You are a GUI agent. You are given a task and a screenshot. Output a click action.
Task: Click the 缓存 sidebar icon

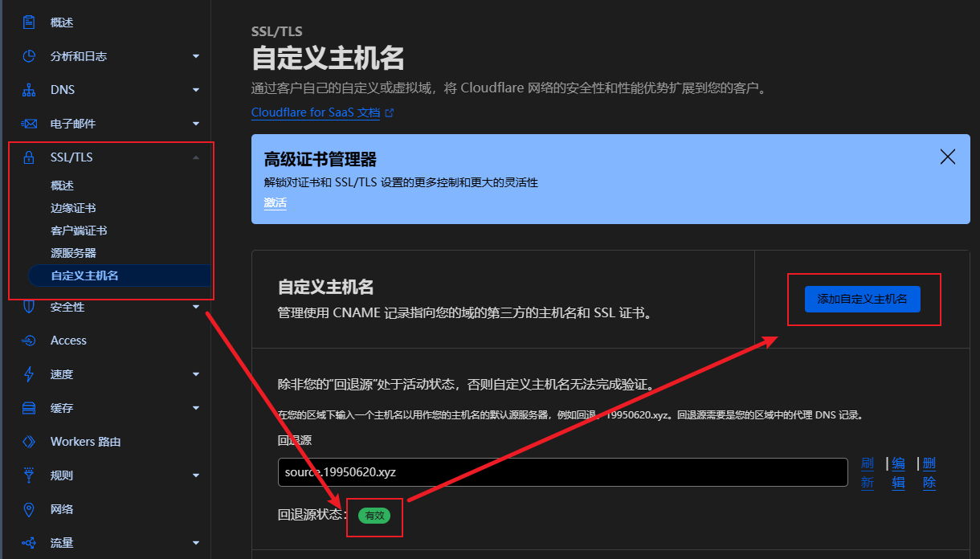tap(29, 407)
